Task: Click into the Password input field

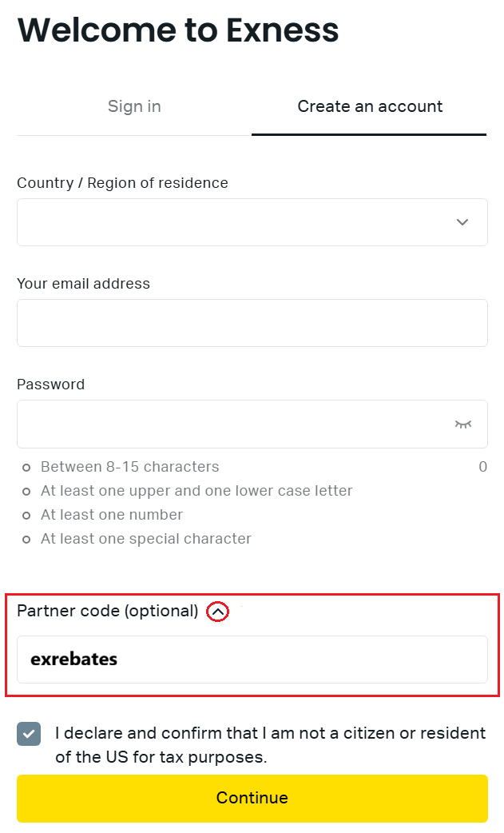Action: coord(232,424)
